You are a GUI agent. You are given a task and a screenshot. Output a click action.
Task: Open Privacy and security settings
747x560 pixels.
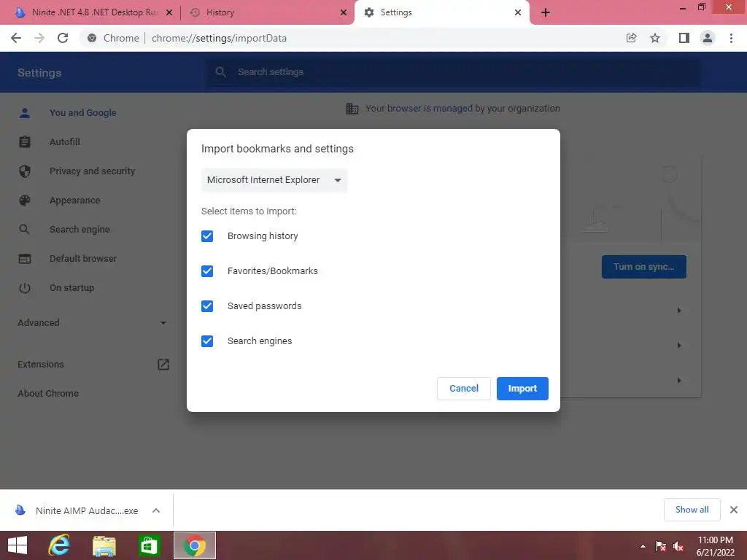(x=93, y=171)
